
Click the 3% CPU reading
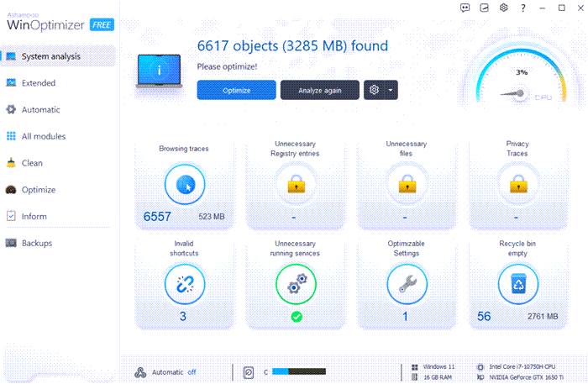click(522, 72)
